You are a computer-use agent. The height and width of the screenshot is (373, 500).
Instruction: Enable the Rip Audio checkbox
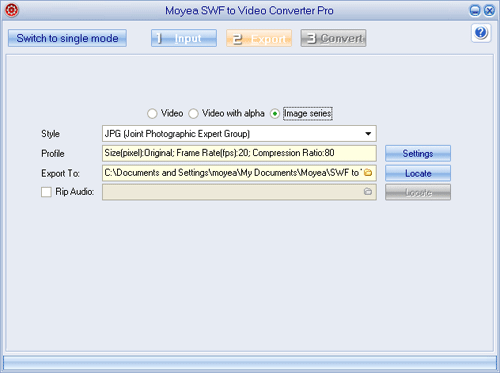click(46, 192)
